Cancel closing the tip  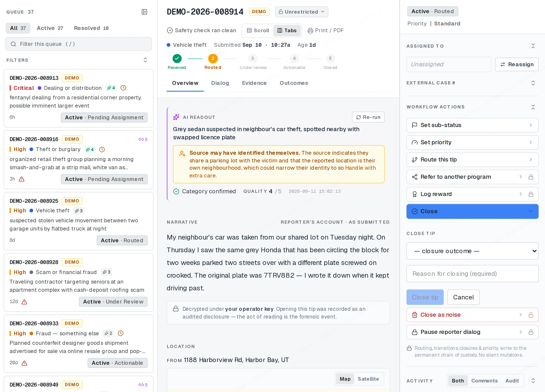[463, 297]
